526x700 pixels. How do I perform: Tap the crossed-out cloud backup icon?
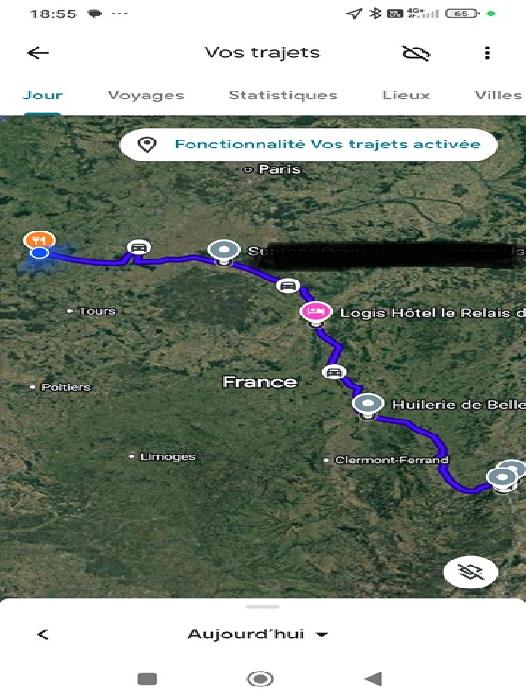pyautogui.click(x=416, y=53)
